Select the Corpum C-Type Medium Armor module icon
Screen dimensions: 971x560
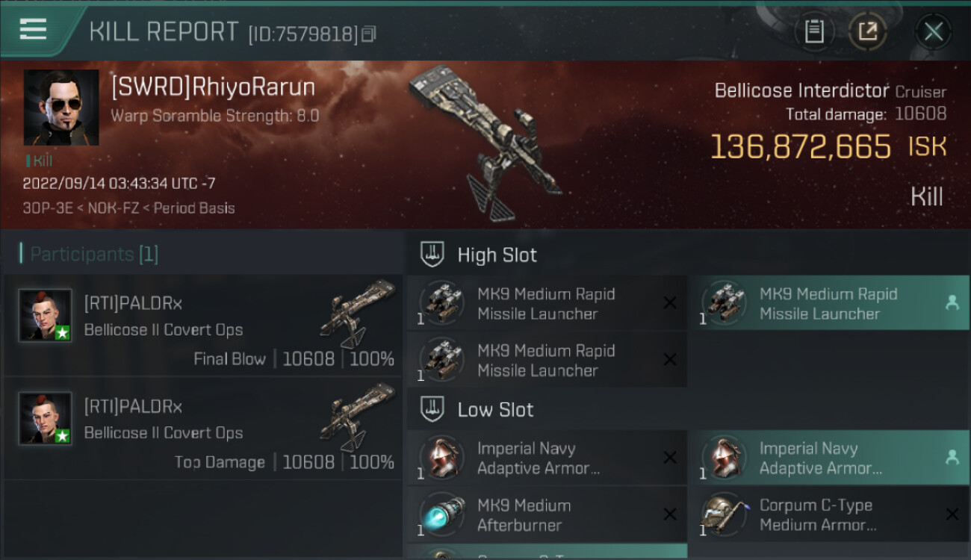725,514
